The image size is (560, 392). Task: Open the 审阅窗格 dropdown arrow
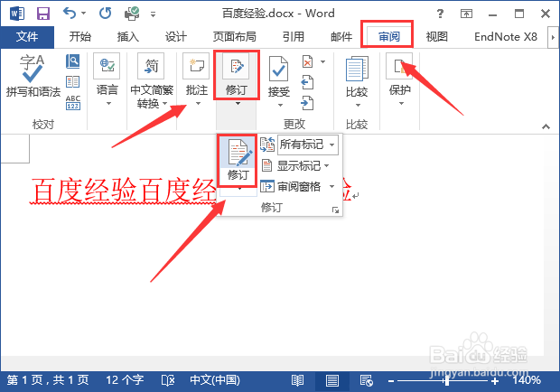coord(332,187)
